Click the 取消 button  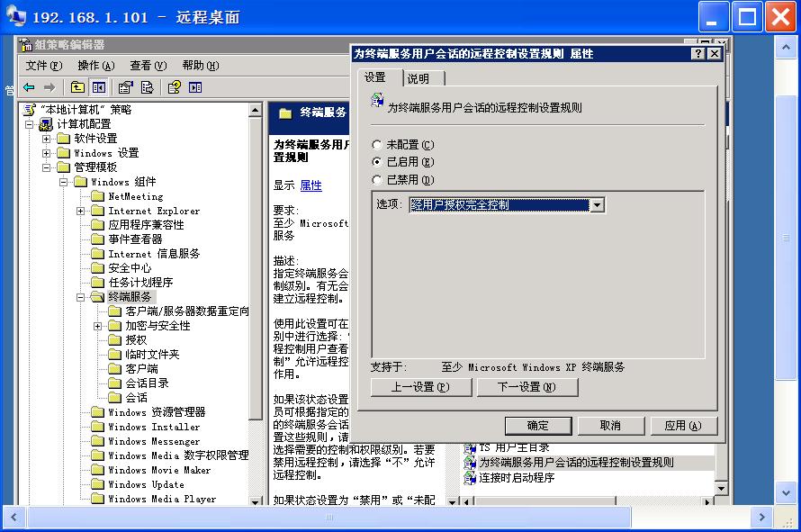click(x=610, y=425)
